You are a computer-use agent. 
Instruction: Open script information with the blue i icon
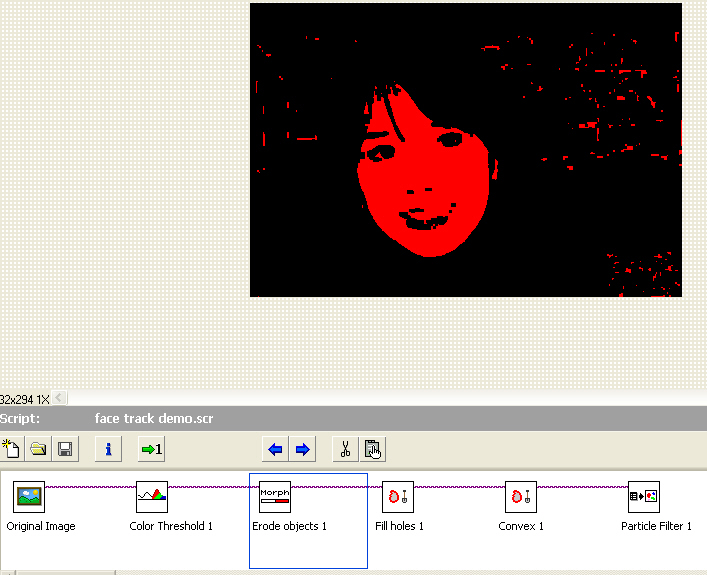tap(108, 449)
